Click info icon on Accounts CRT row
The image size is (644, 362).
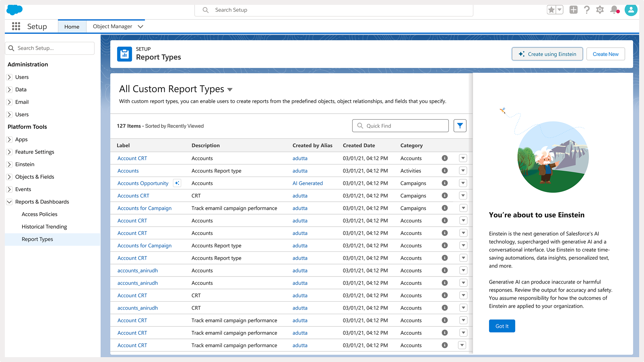[445, 195]
